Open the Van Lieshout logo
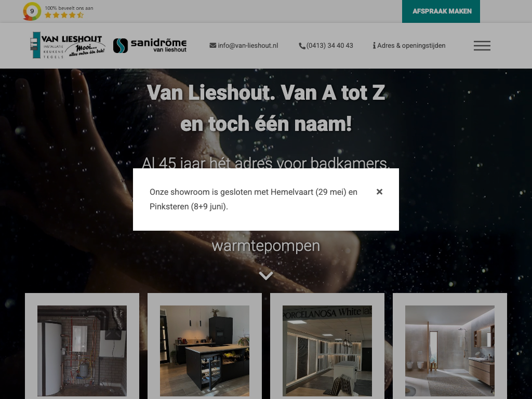Viewport: 532px width, 399px height. [x=68, y=45]
